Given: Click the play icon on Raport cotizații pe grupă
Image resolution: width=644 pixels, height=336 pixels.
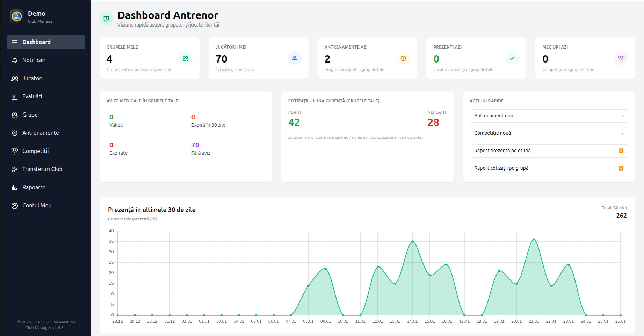Looking at the screenshot, I should coord(621,168).
